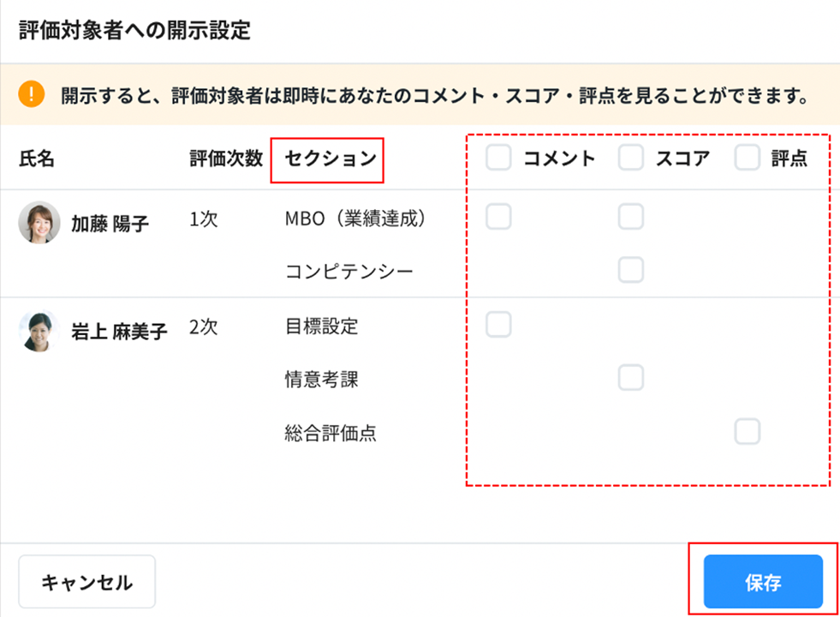Enable comment disclosure for MBO(業績達成)
Image resolution: width=840 pixels, height=617 pixels.
[498, 217]
